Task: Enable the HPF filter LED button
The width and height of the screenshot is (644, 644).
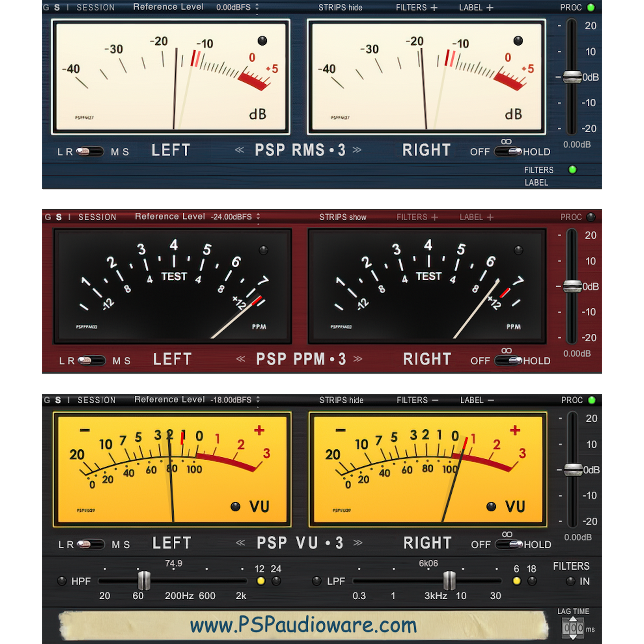Action: tap(62, 581)
